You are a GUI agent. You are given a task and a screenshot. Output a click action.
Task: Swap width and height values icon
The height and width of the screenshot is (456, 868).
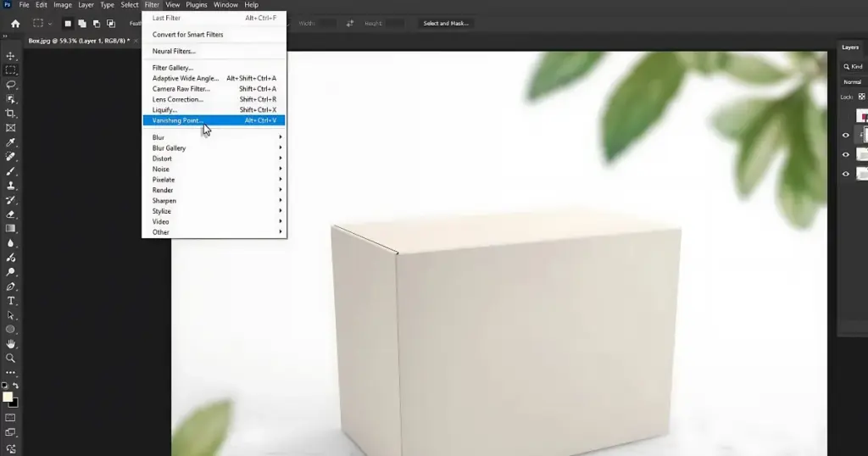pyautogui.click(x=350, y=24)
